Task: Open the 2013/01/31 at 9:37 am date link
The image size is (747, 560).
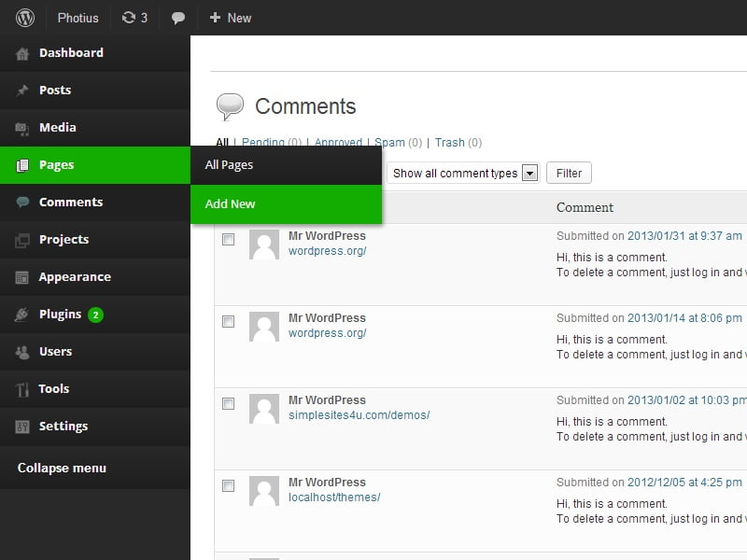Action: [684, 236]
